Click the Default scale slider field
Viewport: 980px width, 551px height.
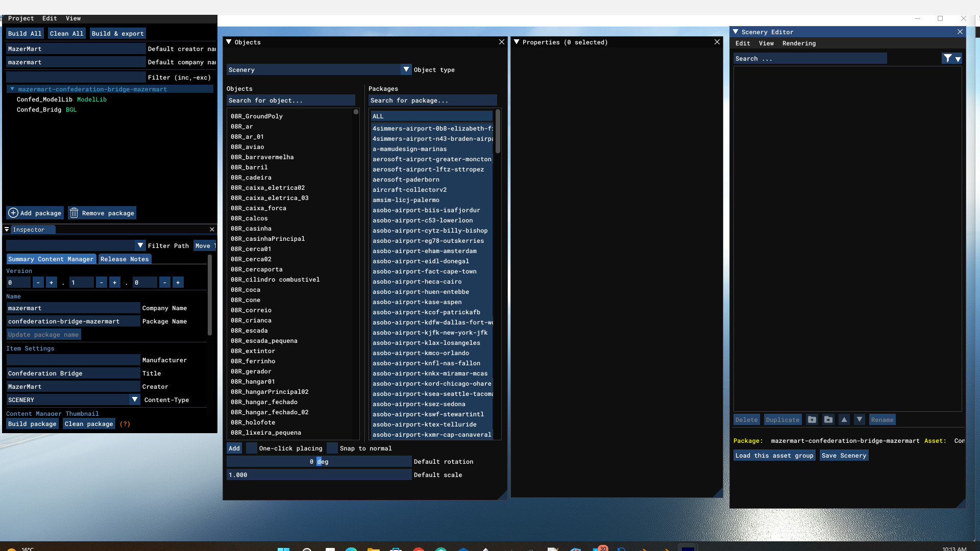319,475
